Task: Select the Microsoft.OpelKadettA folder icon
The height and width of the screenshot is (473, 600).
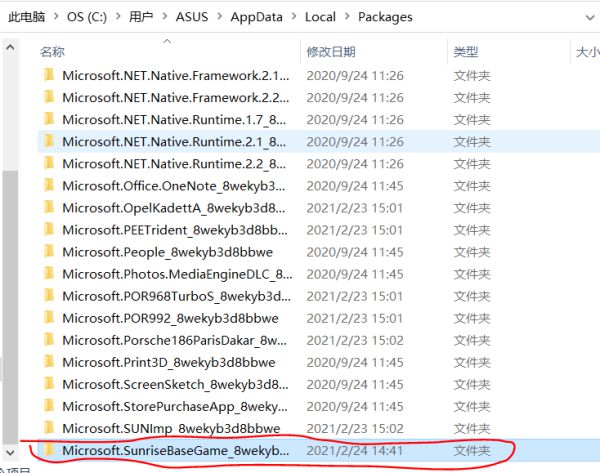Action: 48,207
